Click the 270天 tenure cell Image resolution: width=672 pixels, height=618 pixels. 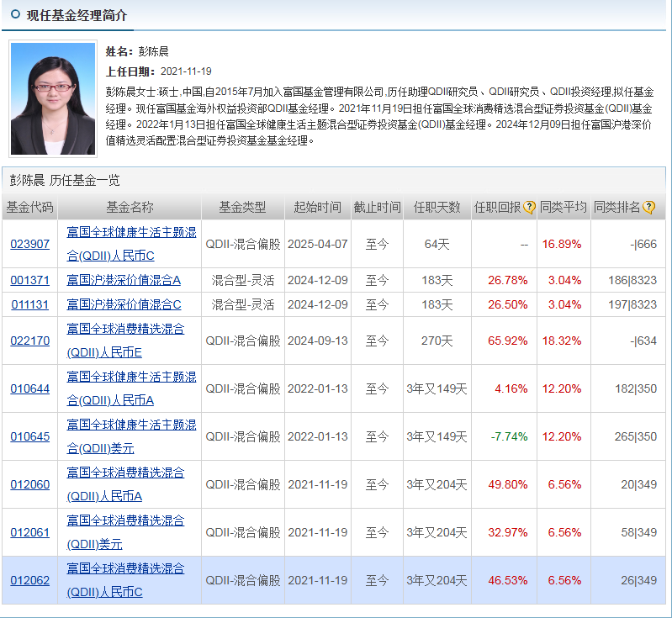coord(437,341)
